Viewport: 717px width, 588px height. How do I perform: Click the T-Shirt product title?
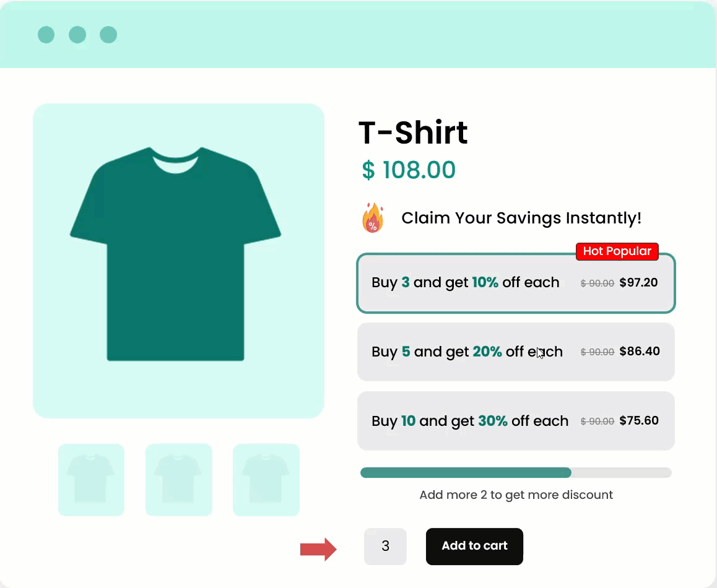click(413, 132)
